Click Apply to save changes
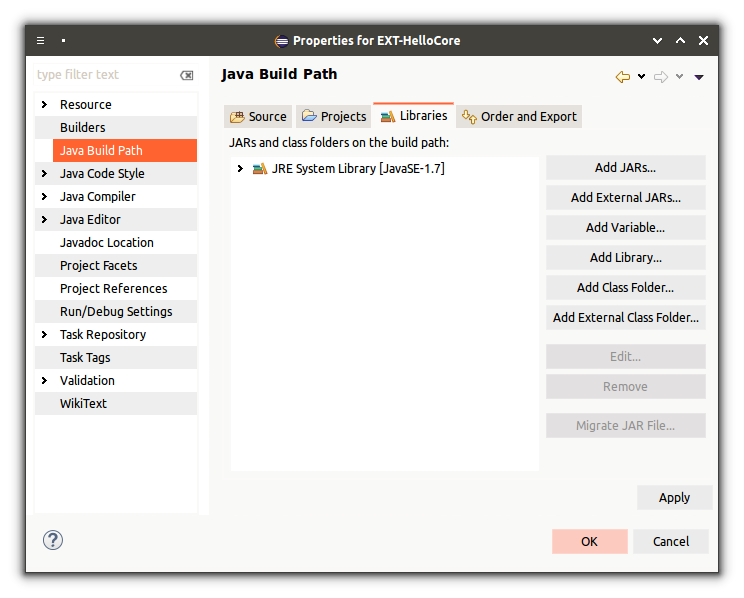744x598 pixels. (x=674, y=498)
